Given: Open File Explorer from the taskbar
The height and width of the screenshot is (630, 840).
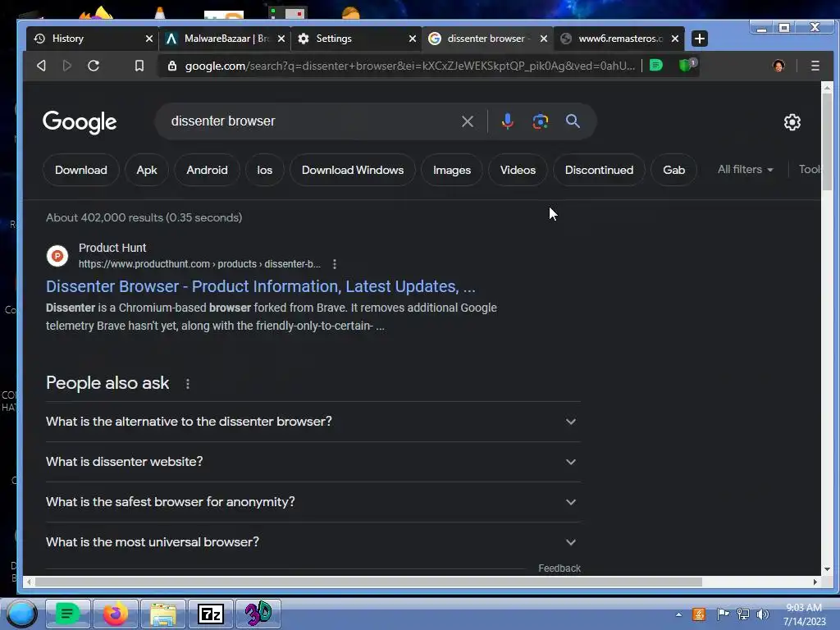Looking at the screenshot, I should pyautogui.click(x=163, y=614).
